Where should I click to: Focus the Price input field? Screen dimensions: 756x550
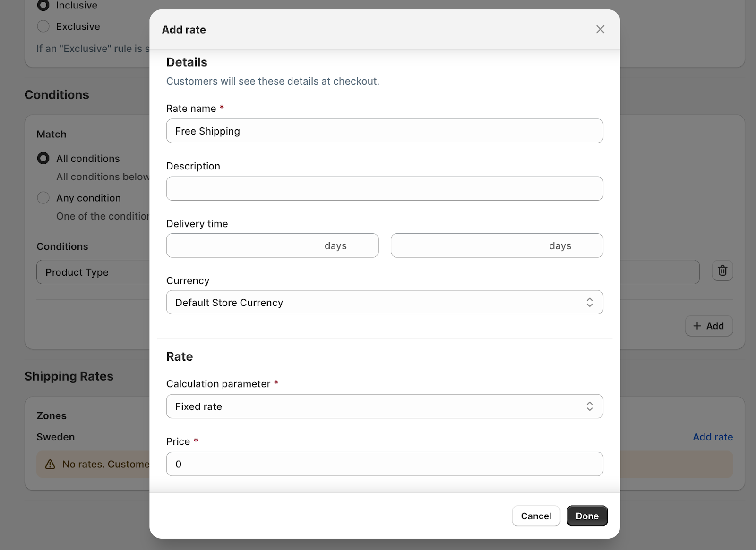384,464
